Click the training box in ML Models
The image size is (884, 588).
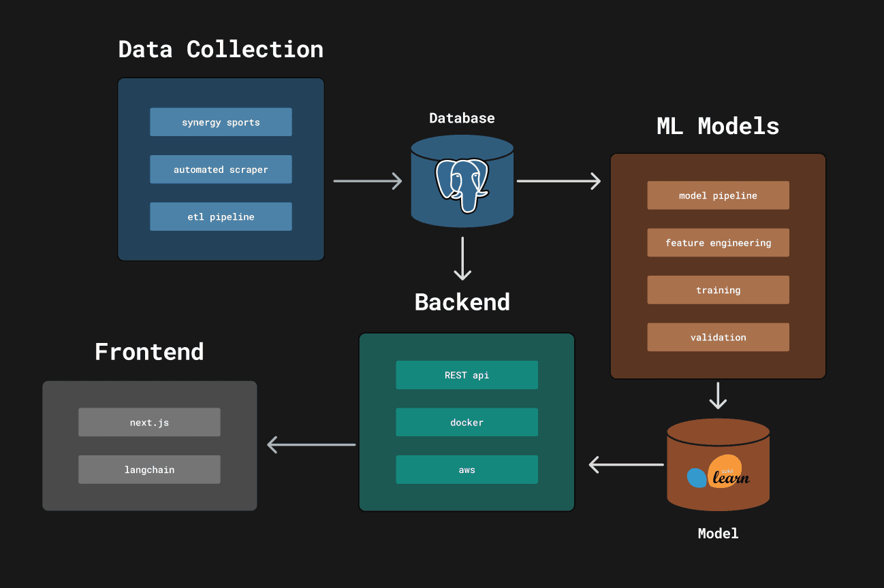pyautogui.click(x=718, y=290)
